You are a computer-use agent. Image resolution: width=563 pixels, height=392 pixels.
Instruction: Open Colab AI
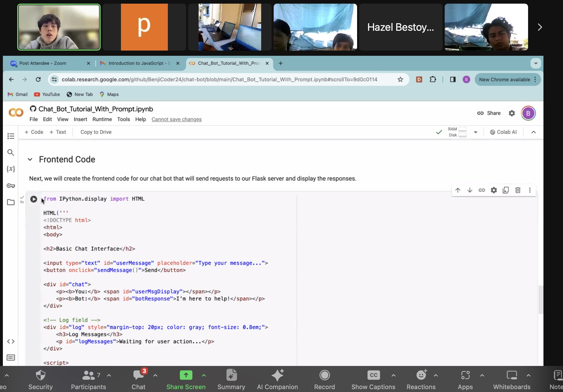[x=503, y=132]
